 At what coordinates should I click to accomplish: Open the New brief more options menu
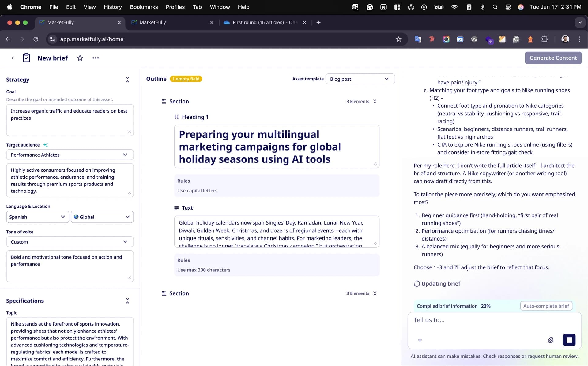pyautogui.click(x=96, y=58)
